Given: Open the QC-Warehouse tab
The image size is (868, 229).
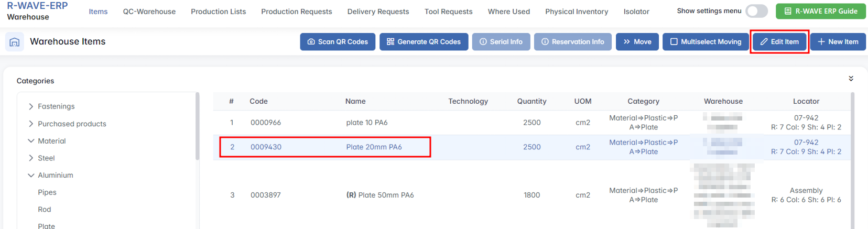Looking at the screenshot, I should tap(149, 12).
